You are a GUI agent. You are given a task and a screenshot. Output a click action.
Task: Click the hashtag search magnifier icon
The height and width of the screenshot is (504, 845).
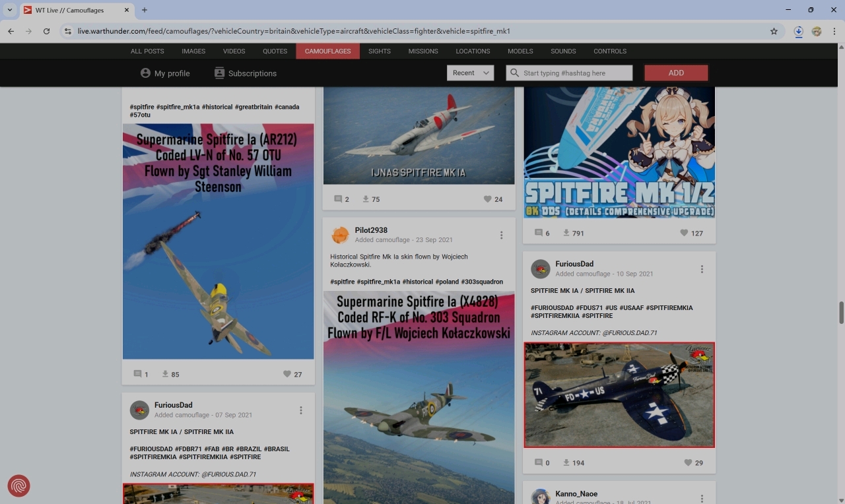[x=514, y=73]
